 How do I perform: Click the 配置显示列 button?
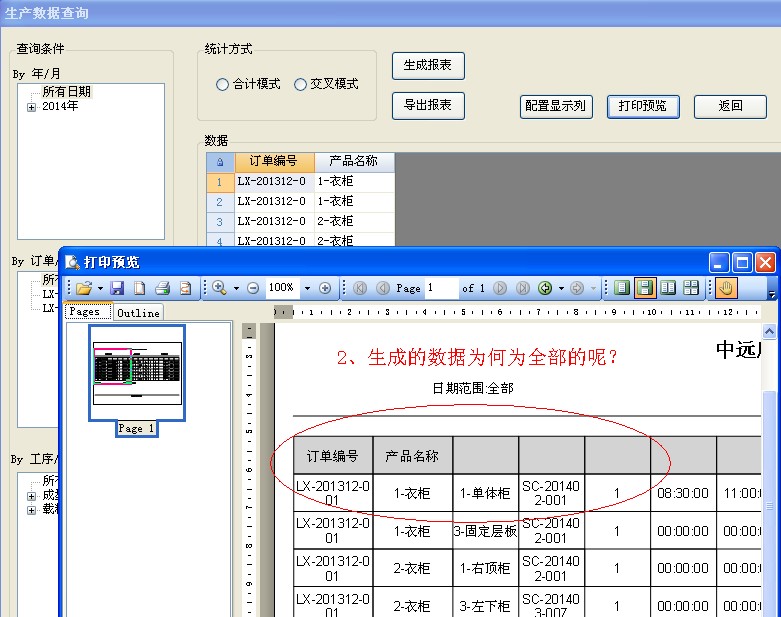click(x=556, y=107)
